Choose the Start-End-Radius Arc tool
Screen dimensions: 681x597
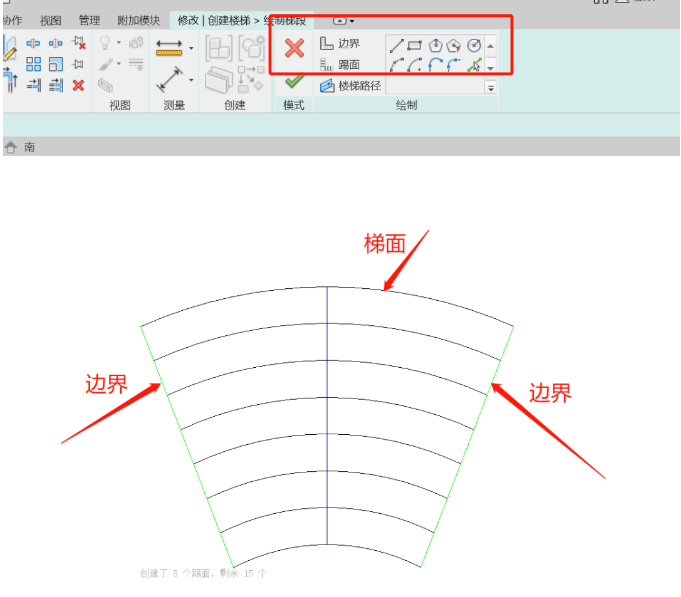coord(397,65)
